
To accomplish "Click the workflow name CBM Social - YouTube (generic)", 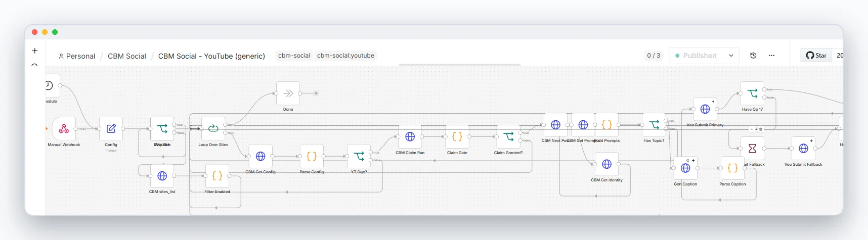I will pos(211,56).
